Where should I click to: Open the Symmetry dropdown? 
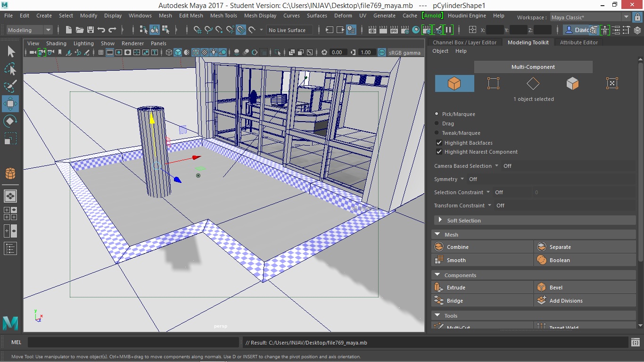coord(462,179)
